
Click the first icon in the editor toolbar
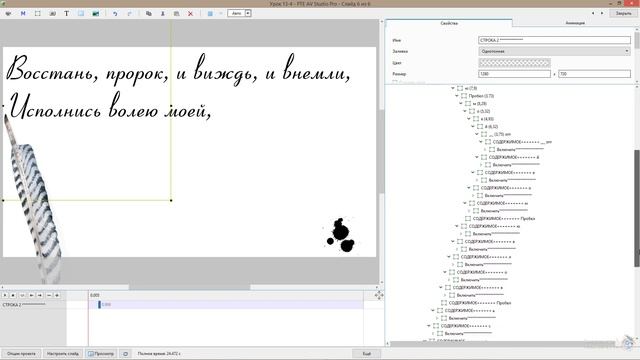tap(8, 13)
